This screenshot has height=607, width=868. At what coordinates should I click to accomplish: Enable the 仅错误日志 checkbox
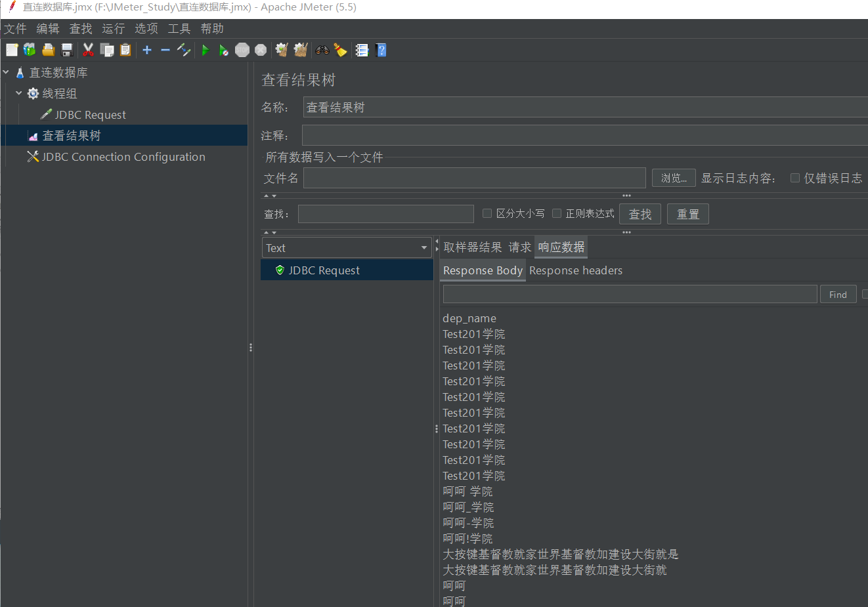pyautogui.click(x=794, y=178)
